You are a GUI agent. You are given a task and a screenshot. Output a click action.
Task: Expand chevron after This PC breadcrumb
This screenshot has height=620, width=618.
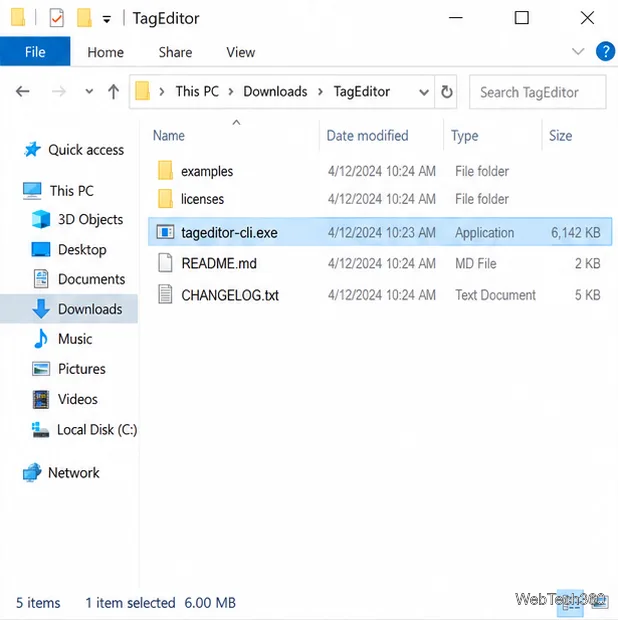[x=231, y=92]
